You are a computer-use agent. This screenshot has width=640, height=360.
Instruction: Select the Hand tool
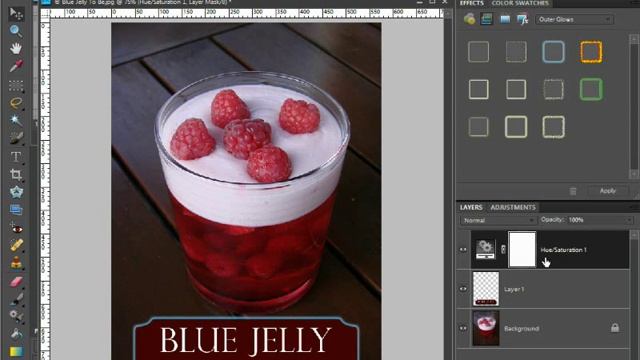(16, 48)
